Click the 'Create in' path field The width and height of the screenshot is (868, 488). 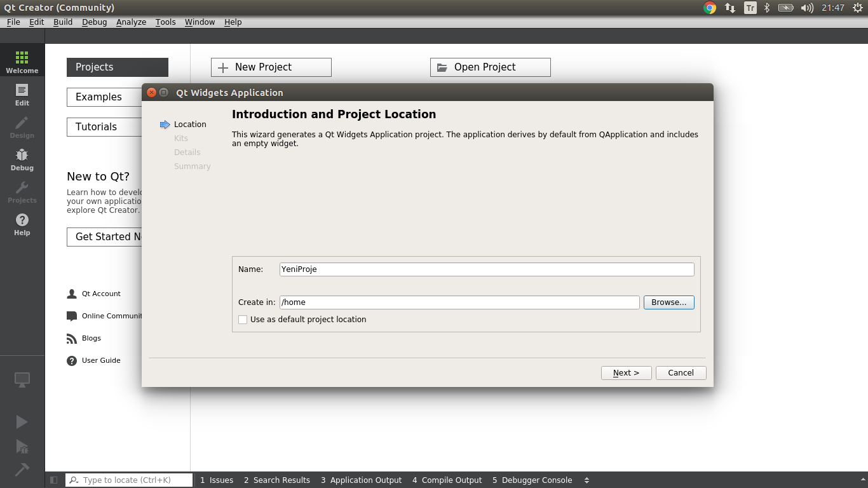point(459,302)
